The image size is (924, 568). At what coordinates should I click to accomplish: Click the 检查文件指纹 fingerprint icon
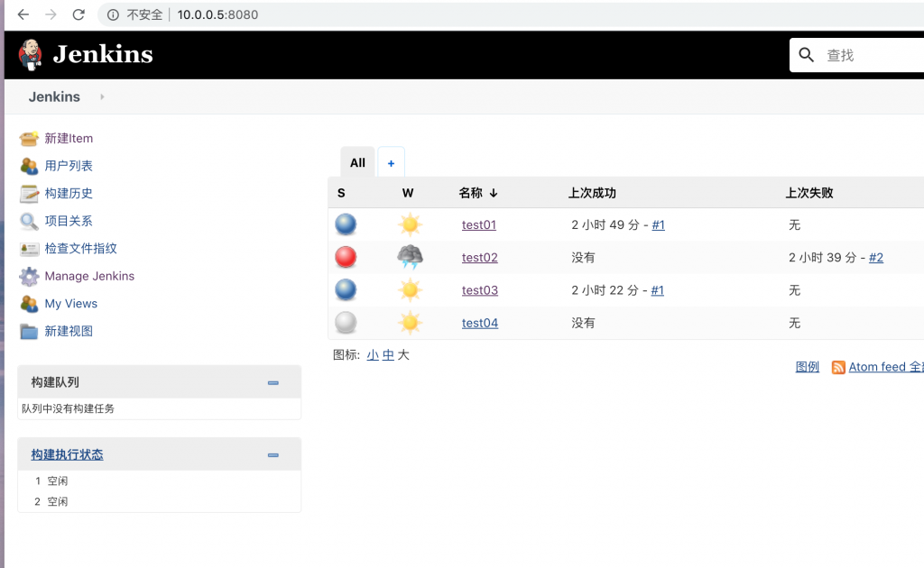coord(28,249)
